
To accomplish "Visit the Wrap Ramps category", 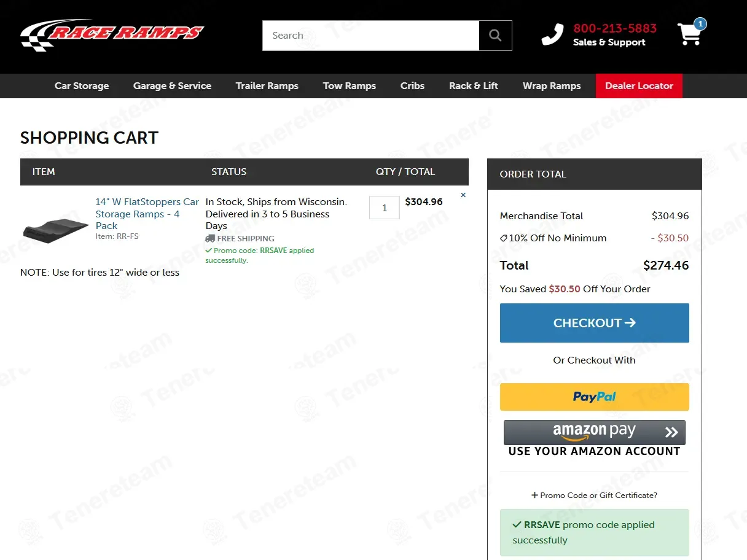I will click(x=551, y=86).
